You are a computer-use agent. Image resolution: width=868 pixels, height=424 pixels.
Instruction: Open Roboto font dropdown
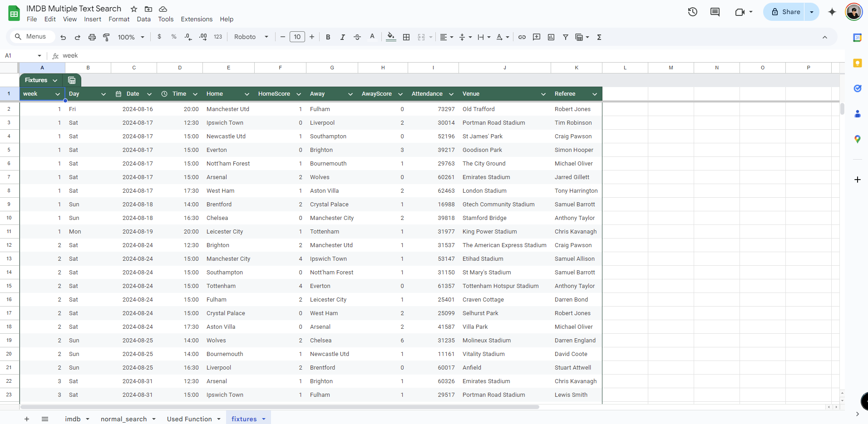coord(251,37)
